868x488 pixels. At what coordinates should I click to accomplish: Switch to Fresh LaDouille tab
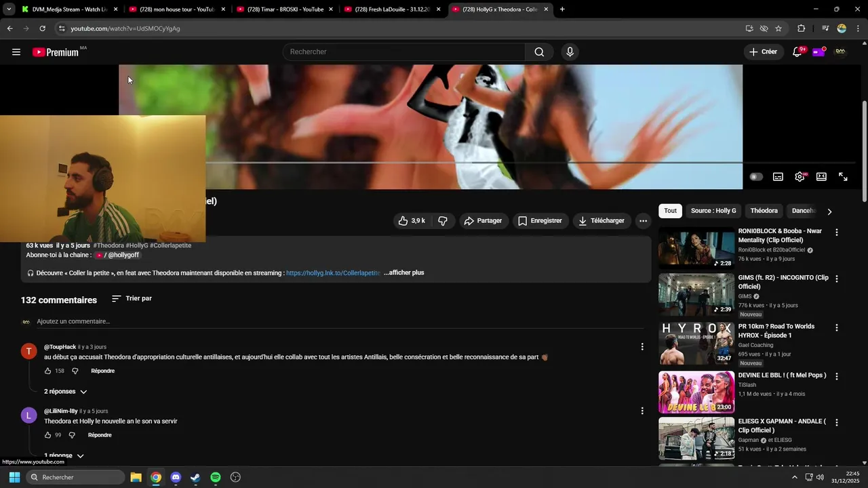(x=392, y=9)
